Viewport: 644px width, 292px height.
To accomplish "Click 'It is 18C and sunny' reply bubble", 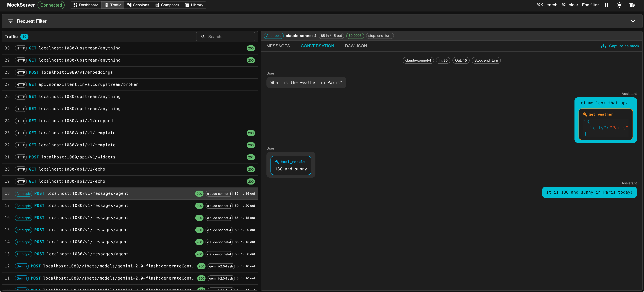I will point(589,192).
